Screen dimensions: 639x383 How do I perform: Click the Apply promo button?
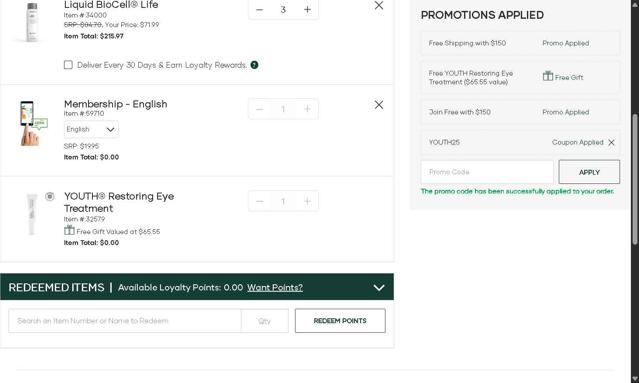589,172
